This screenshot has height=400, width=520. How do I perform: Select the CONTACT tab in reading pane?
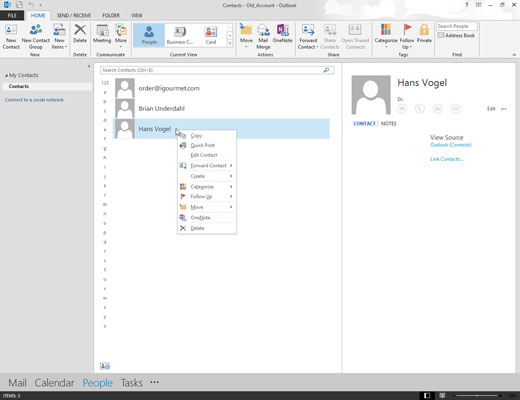[364, 124]
